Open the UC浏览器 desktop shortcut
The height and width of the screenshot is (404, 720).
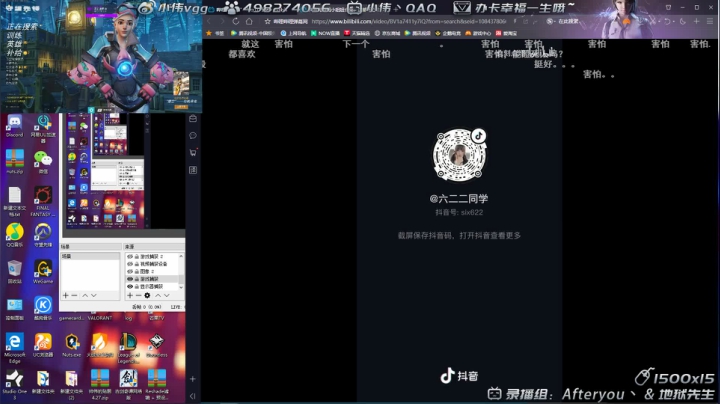click(43, 346)
